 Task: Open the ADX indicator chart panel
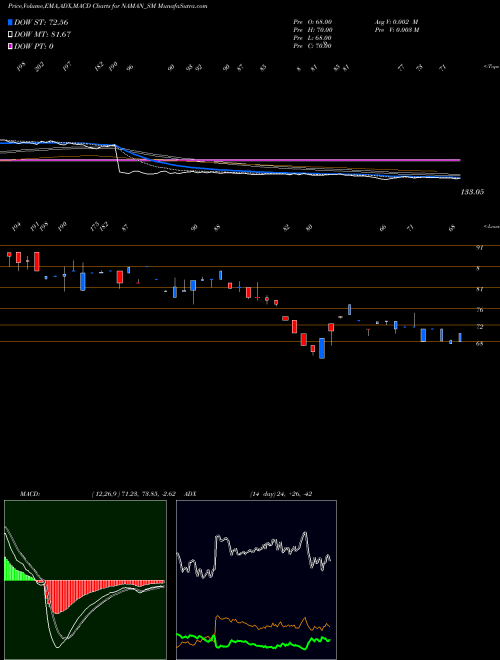[256, 580]
